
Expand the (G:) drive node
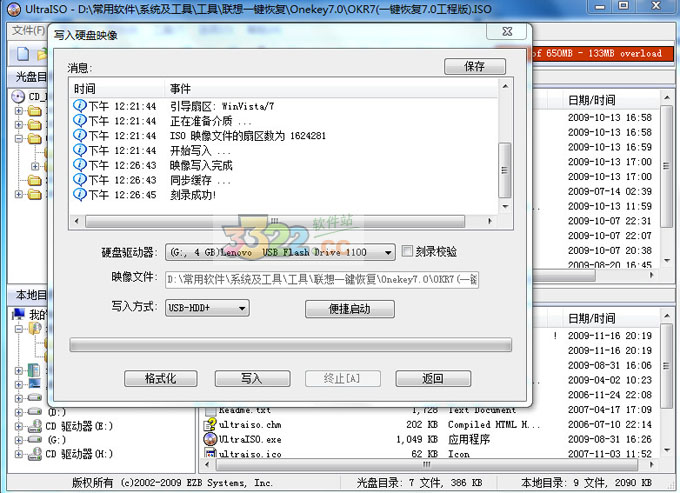click(x=19, y=440)
